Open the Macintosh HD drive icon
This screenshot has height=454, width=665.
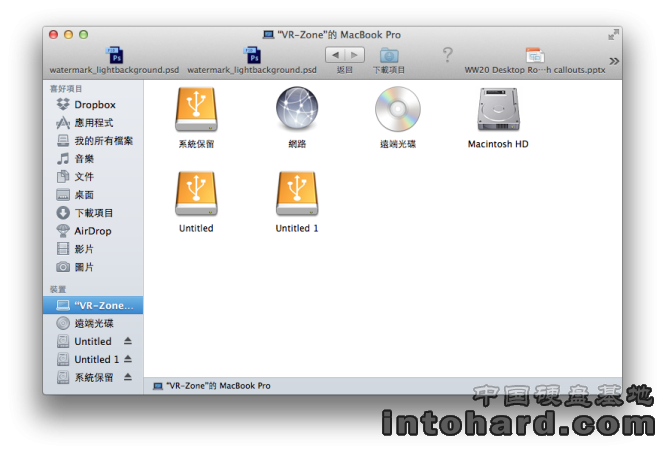point(498,109)
